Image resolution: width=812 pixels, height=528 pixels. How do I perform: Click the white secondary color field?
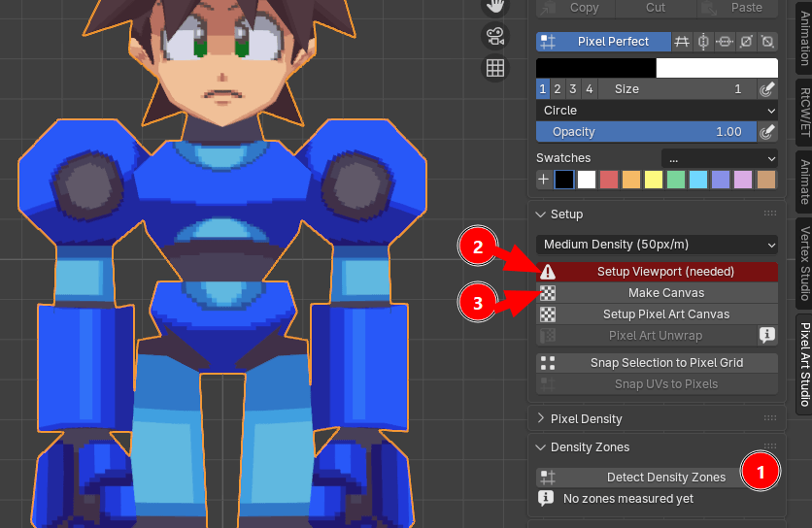(717, 68)
